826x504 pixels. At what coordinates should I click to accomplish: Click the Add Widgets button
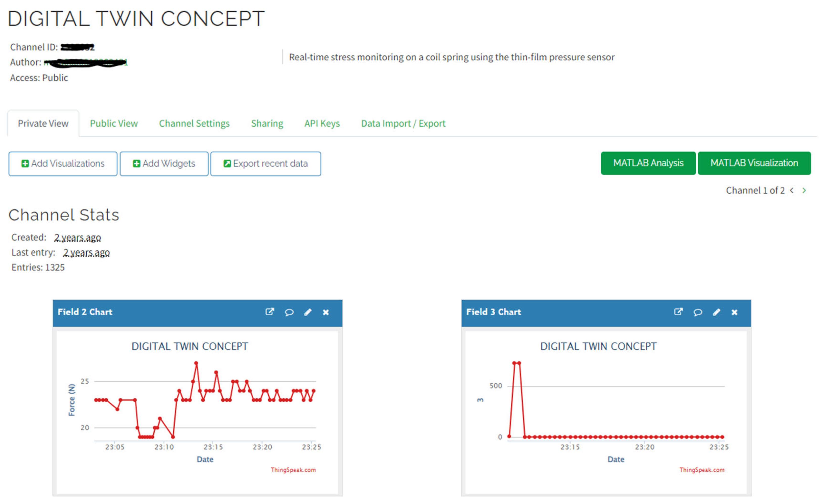[163, 163]
